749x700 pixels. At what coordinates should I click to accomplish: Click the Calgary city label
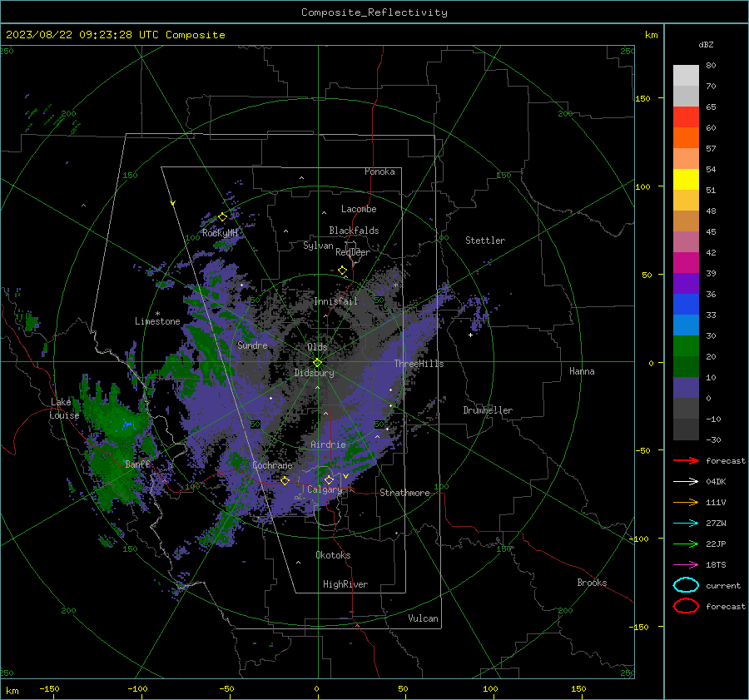tap(325, 489)
